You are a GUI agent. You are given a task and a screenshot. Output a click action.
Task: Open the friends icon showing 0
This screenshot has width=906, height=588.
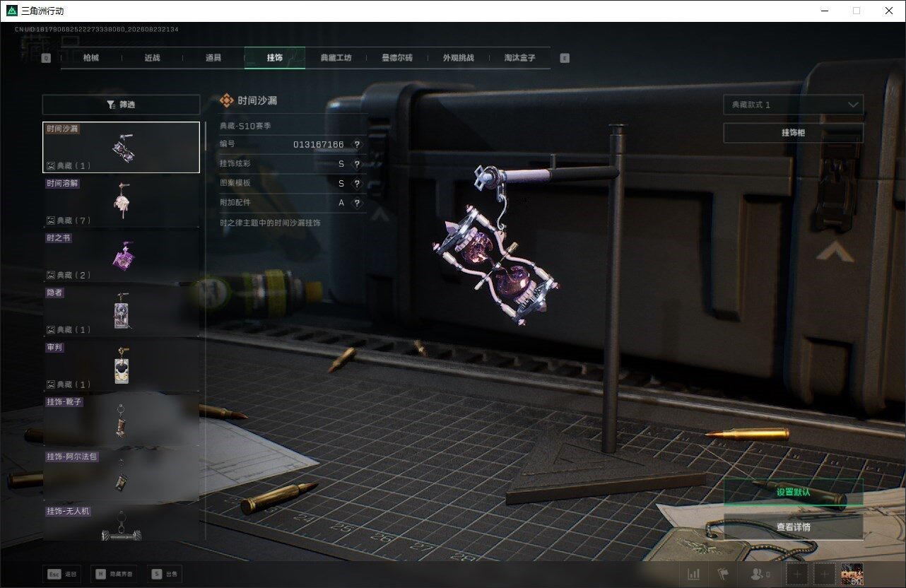[760, 574]
